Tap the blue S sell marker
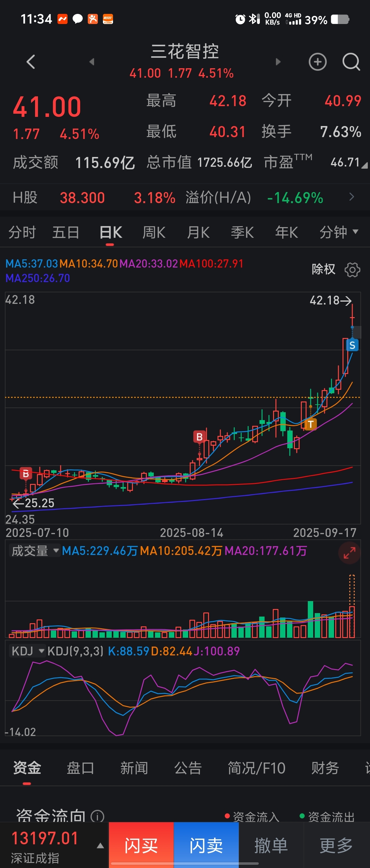 tap(352, 345)
